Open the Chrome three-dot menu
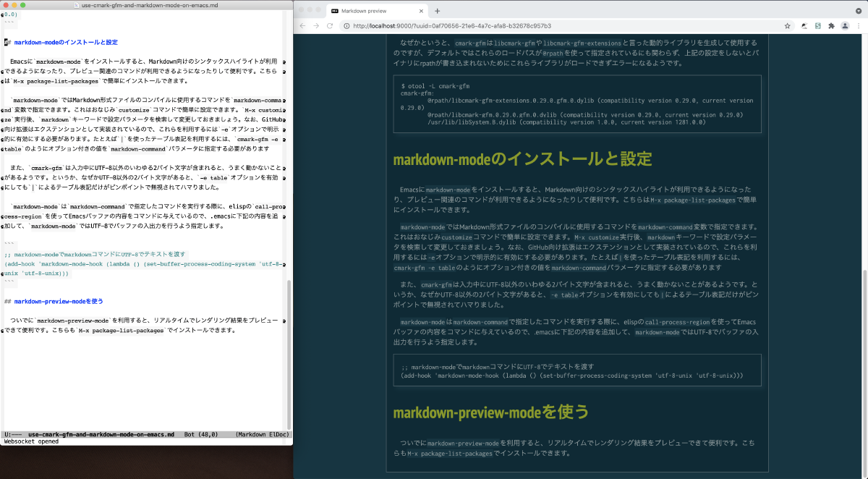 tap(858, 25)
